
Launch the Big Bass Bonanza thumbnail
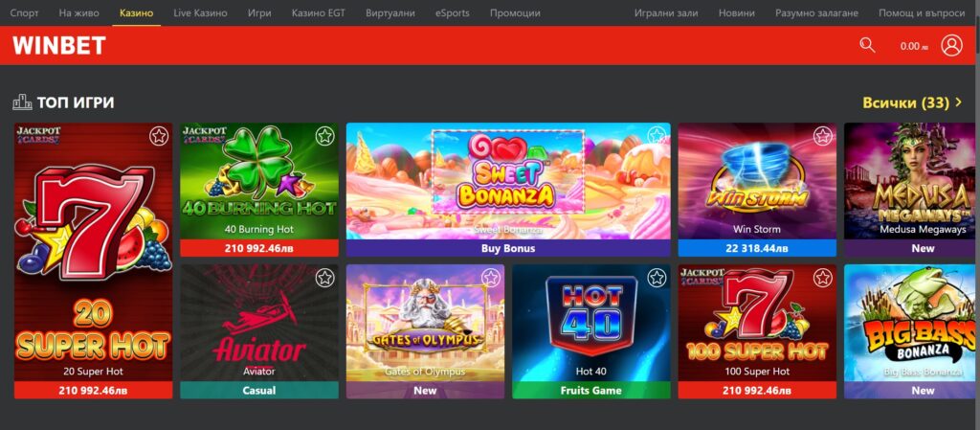[910, 323]
